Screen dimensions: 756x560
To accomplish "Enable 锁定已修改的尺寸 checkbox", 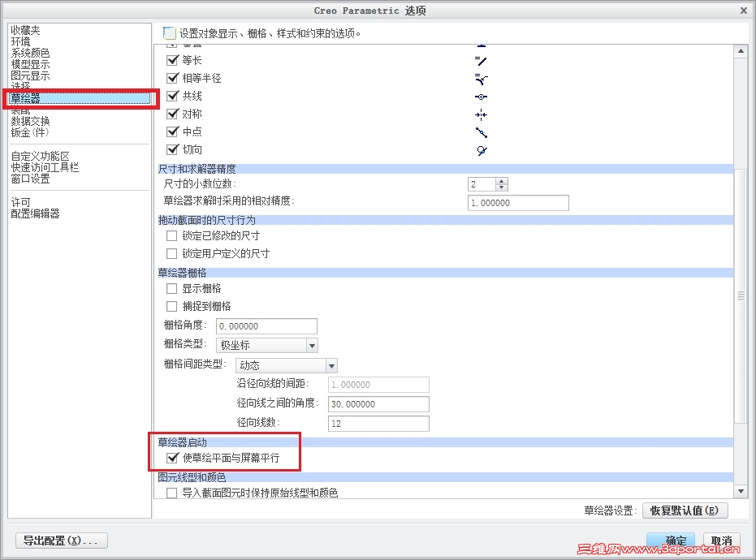I will tap(171, 235).
